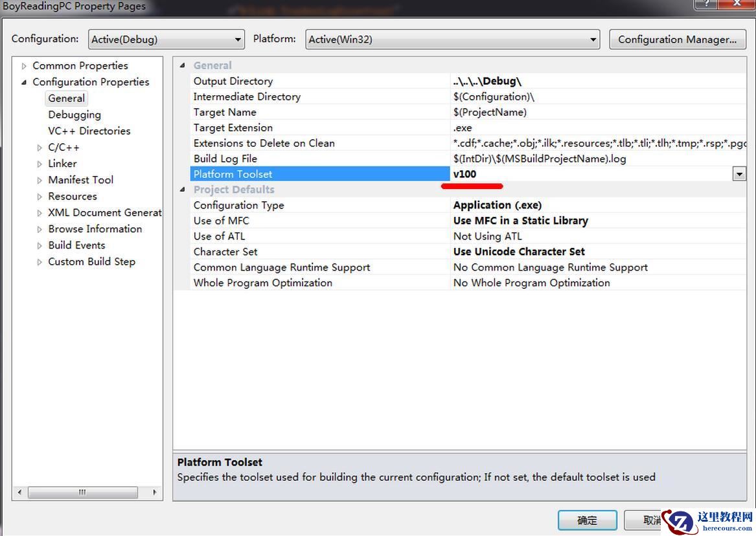Screen dimensions: 756x536
Task: Open VC++ Directories page
Action: [89, 131]
